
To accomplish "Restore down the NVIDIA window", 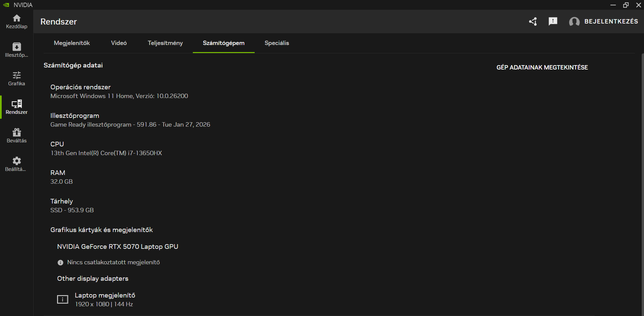I will point(626,5).
